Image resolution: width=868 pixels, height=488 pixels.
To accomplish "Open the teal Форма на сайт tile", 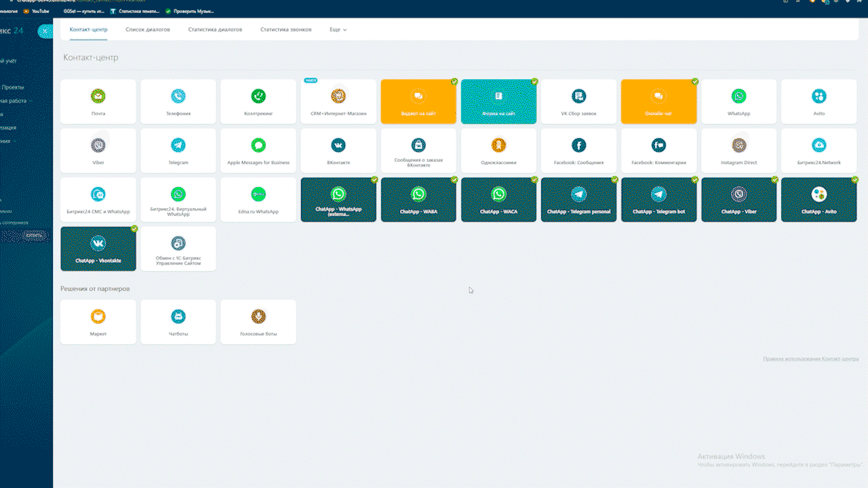I will pyautogui.click(x=498, y=102).
